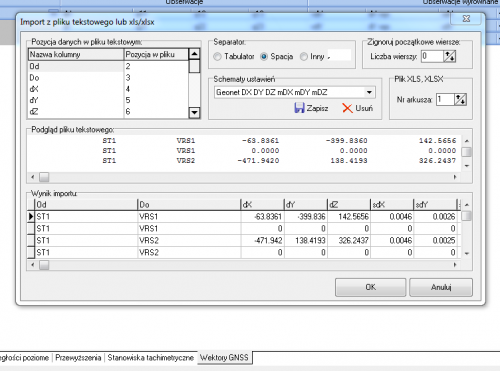Select the Spacja separator option
Image resolution: width=500 pixels, height=371 pixels.
(x=264, y=57)
